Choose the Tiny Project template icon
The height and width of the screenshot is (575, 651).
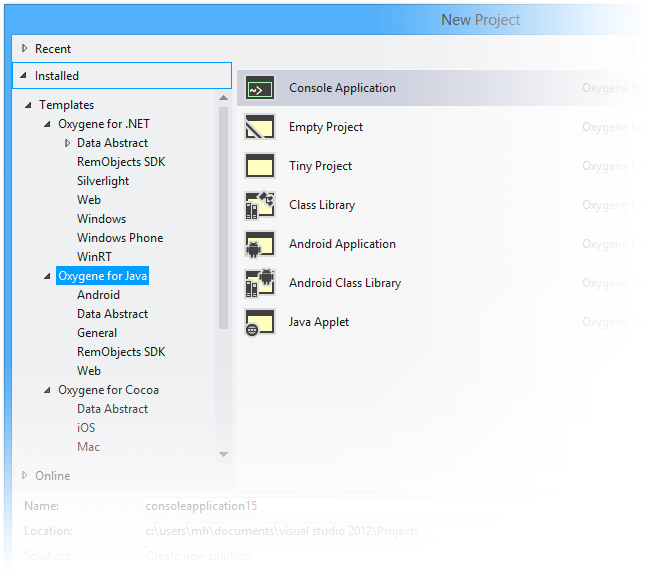click(259, 166)
